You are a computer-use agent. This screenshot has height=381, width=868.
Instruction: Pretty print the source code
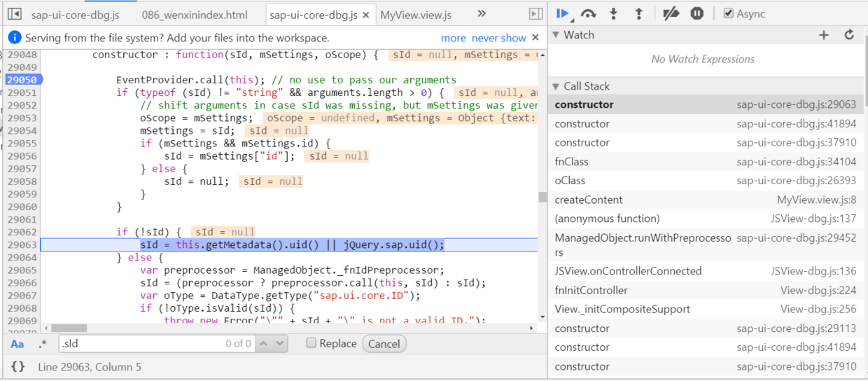18,366
